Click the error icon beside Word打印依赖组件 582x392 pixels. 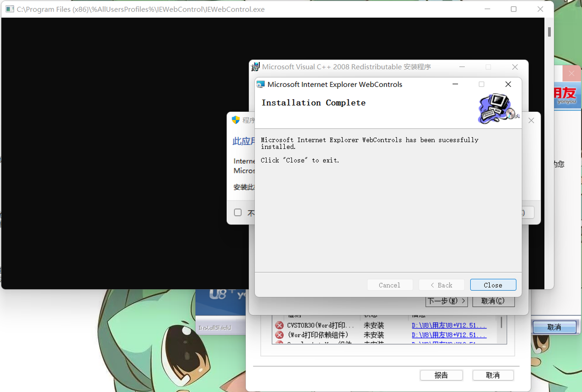tap(279, 335)
